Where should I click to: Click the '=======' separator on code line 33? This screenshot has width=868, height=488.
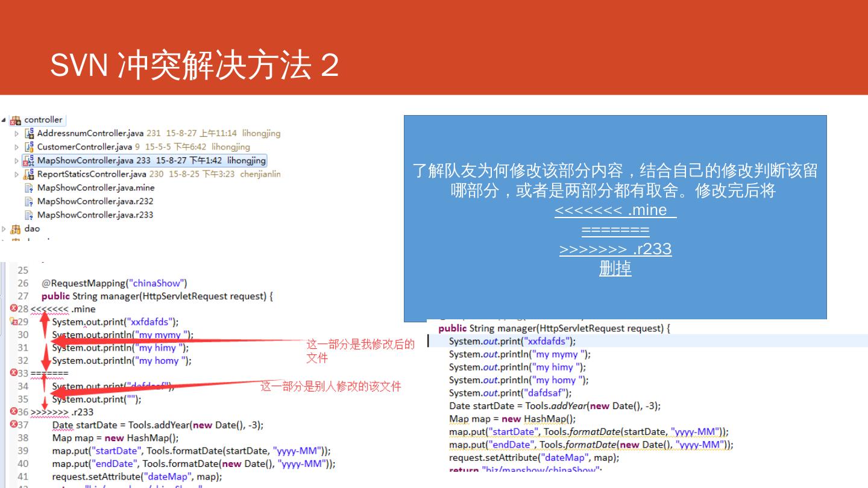click(49, 374)
